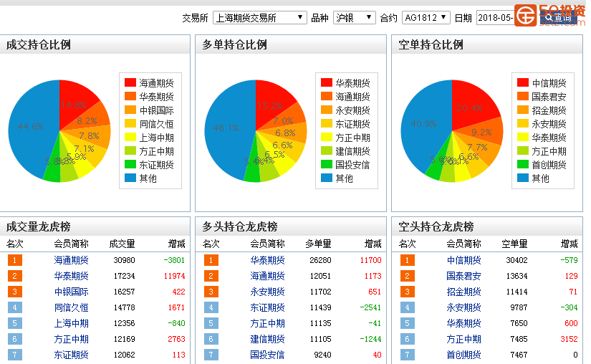The height and width of the screenshot is (364, 591).
Task: Open 海通期货 link in 成交量龙虎榜
Action: point(71,260)
